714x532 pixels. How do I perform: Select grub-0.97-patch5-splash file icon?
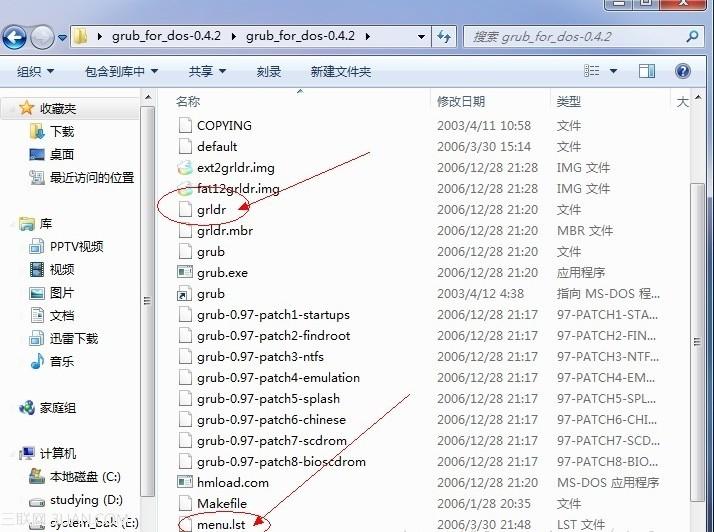pyautogui.click(x=185, y=399)
